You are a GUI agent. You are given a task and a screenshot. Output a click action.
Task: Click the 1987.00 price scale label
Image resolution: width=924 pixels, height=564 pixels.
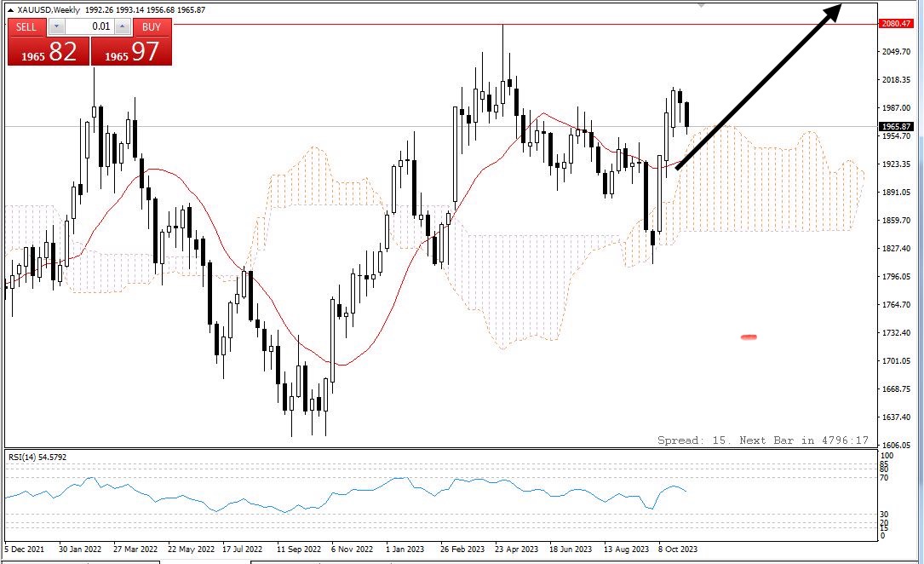[x=896, y=108]
